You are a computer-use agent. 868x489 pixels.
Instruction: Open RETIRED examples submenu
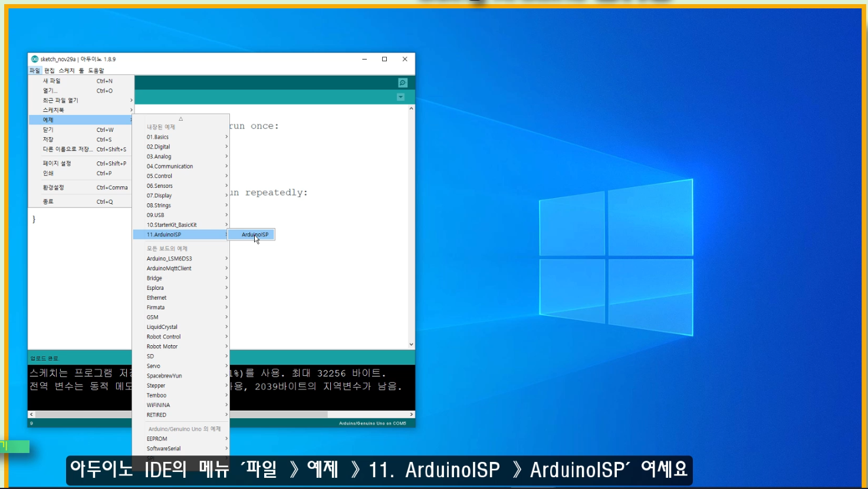pos(181,415)
